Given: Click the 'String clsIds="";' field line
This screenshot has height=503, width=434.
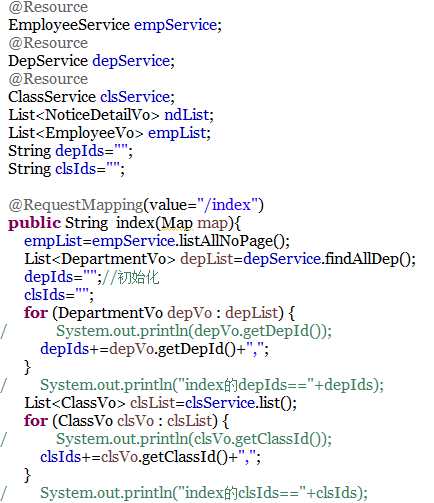Looking at the screenshot, I should pyautogui.click(x=66, y=169).
